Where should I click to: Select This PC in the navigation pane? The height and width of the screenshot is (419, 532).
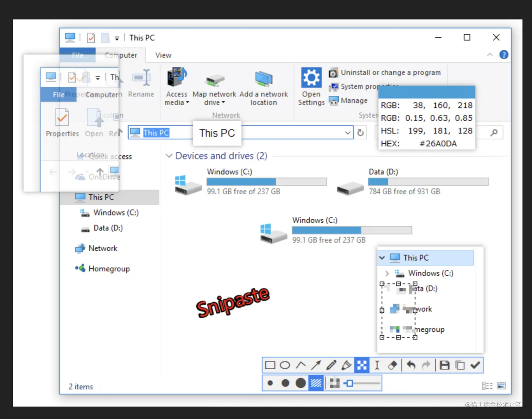click(x=110, y=197)
